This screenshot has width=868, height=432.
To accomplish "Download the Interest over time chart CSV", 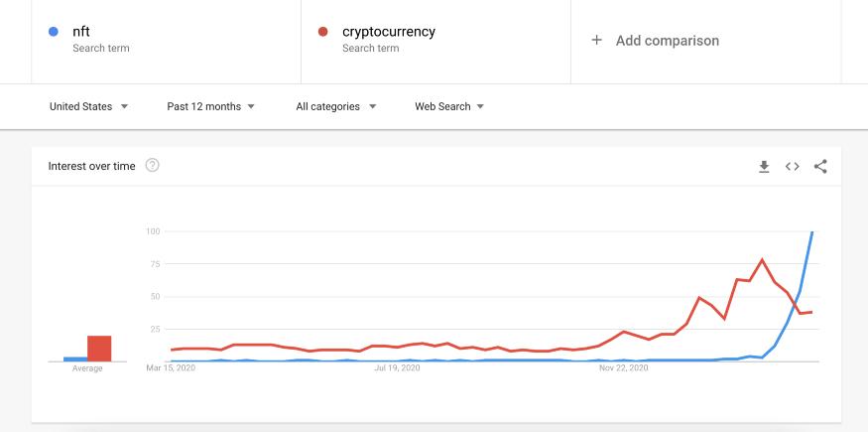I will pos(764,166).
